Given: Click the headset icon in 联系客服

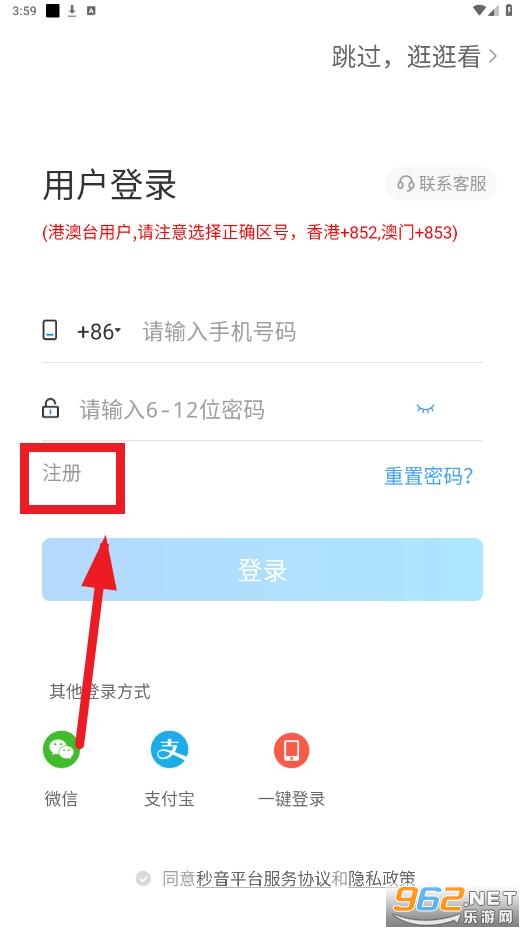Looking at the screenshot, I should [x=405, y=183].
